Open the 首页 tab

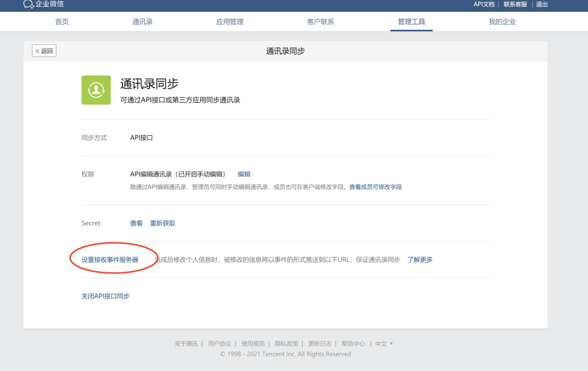[62, 22]
